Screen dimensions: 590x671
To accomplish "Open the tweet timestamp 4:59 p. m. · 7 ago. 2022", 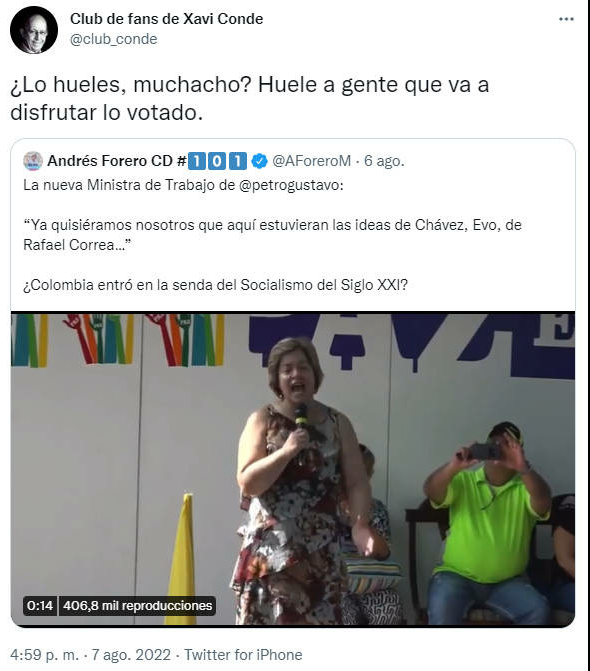I will (x=90, y=655).
